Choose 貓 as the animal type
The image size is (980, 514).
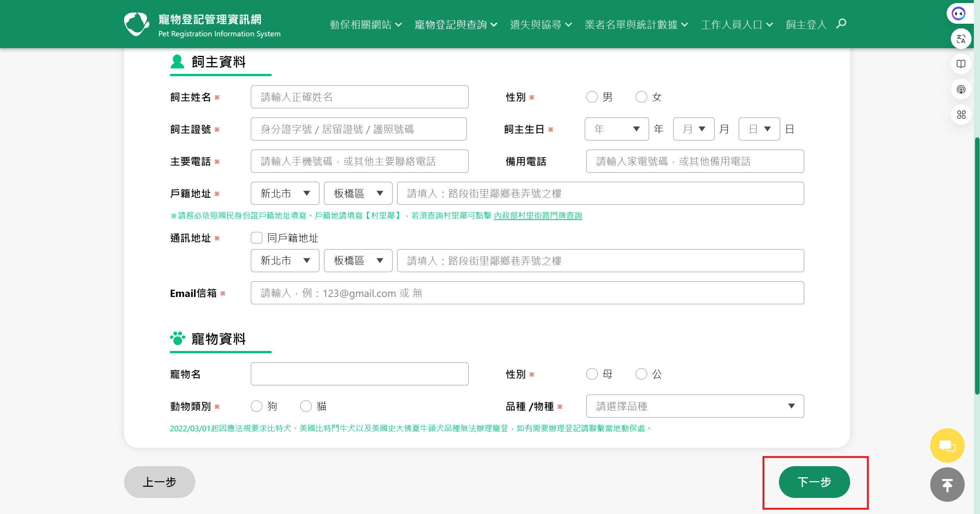(306, 406)
